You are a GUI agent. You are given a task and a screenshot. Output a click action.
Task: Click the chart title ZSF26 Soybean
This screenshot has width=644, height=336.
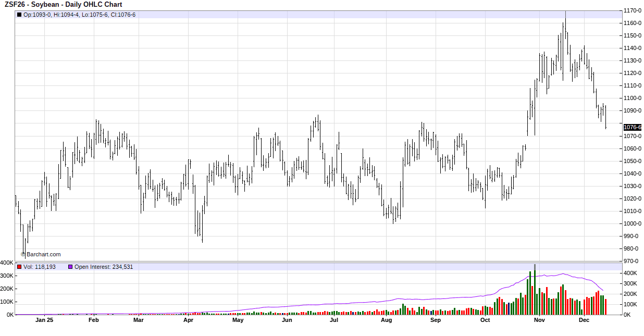[63, 5]
